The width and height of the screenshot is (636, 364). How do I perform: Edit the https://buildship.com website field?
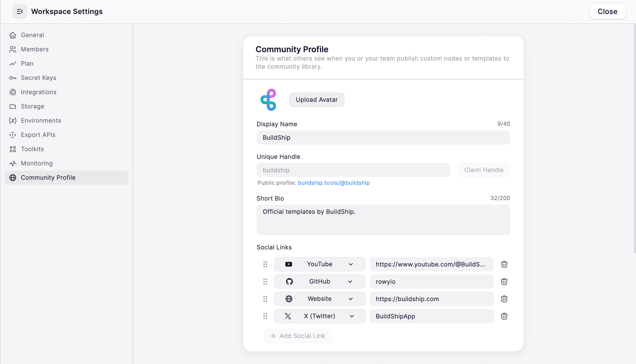432,299
